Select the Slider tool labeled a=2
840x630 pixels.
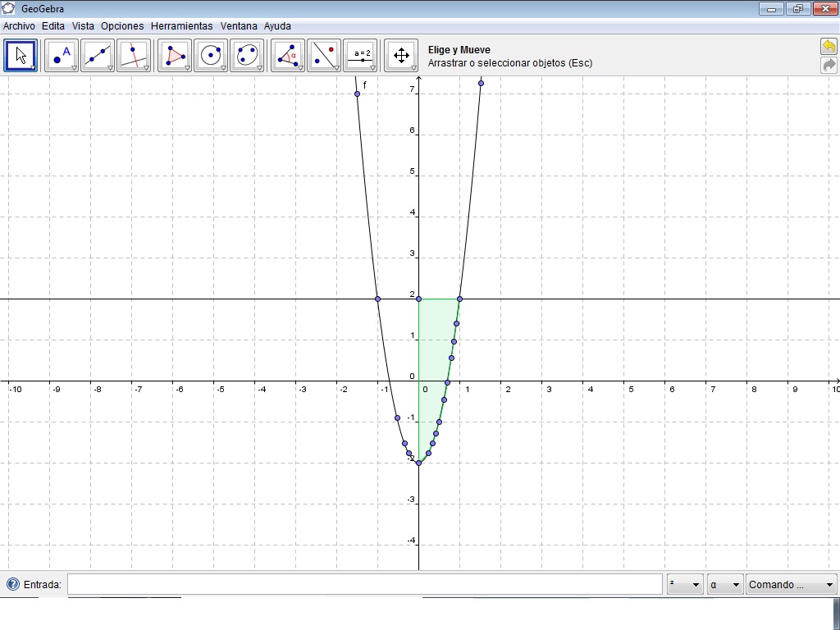click(361, 55)
